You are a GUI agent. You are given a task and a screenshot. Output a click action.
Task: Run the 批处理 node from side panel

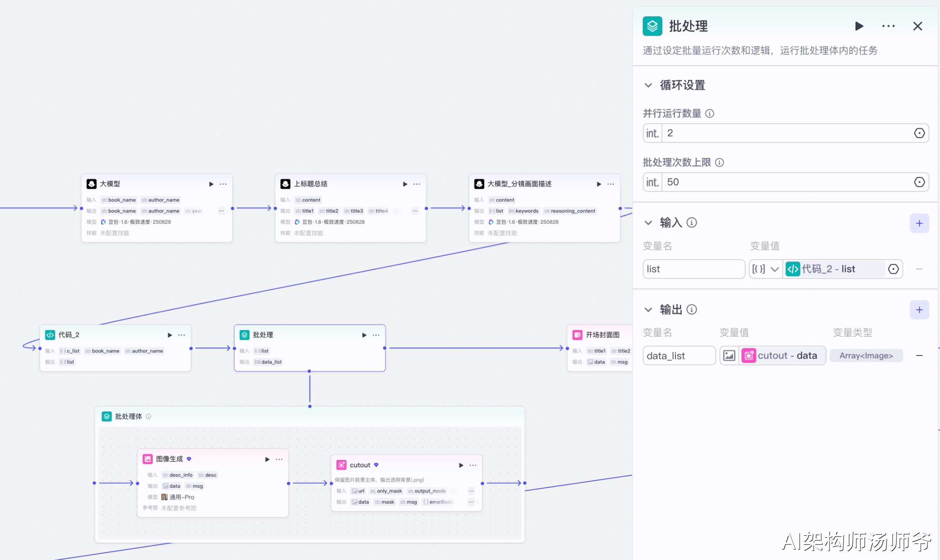pyautogui.click(x=859, y=26)
